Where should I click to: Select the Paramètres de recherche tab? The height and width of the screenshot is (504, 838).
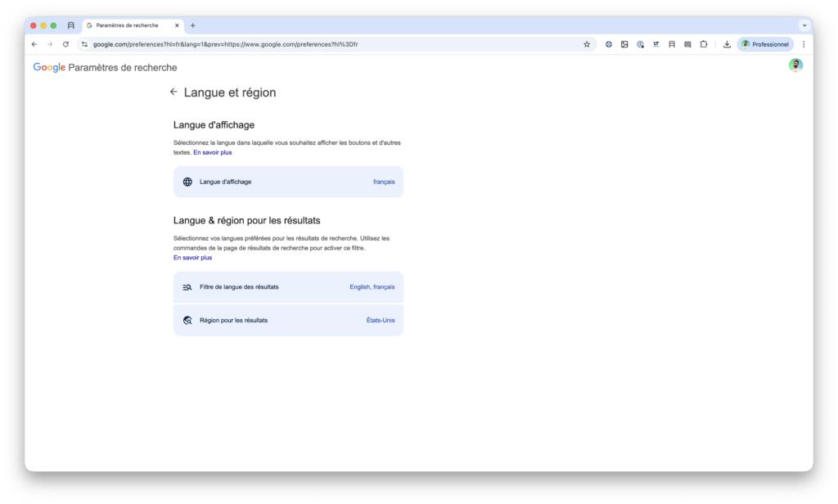click(x=131, y=25)
